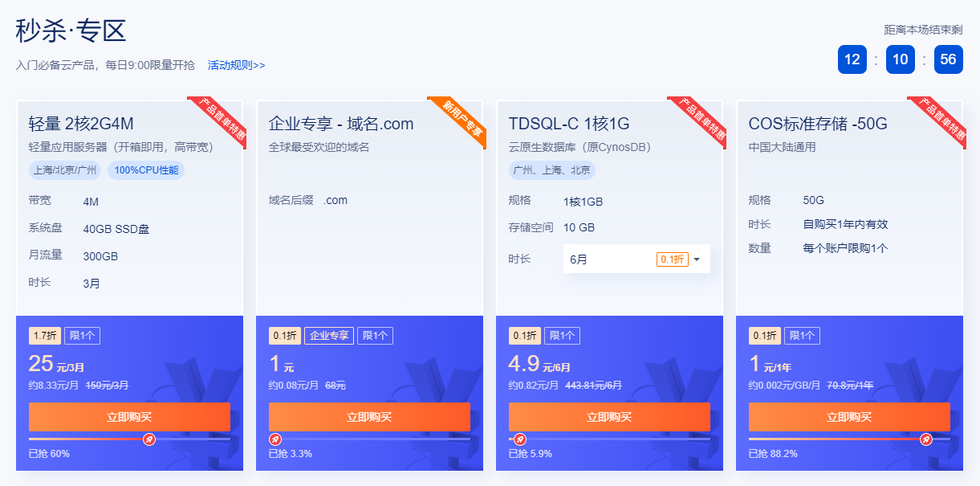This screenshot has height=486, width=980.
Task: Click 新用户专享 orange ribbon on 域名.com card
Action: click(458, 121)
